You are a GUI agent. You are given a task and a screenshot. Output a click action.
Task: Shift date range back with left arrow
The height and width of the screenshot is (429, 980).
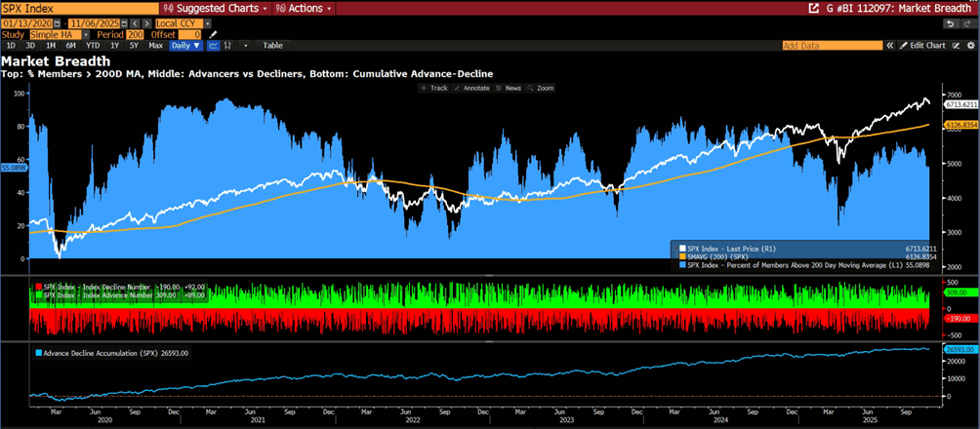tap(135, 23)
